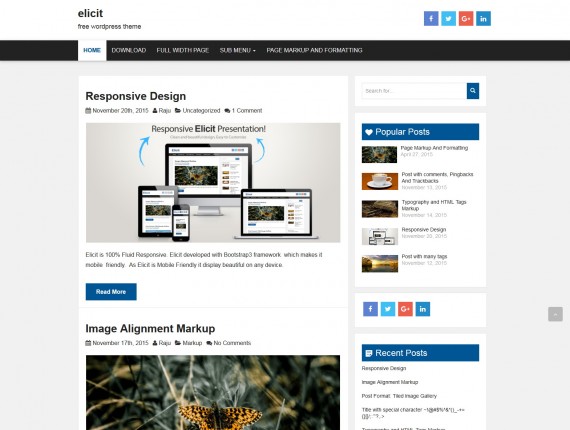Click the Facebook icon in the header
The height and width of the screenshot is (430, 570).
point(431,19)
